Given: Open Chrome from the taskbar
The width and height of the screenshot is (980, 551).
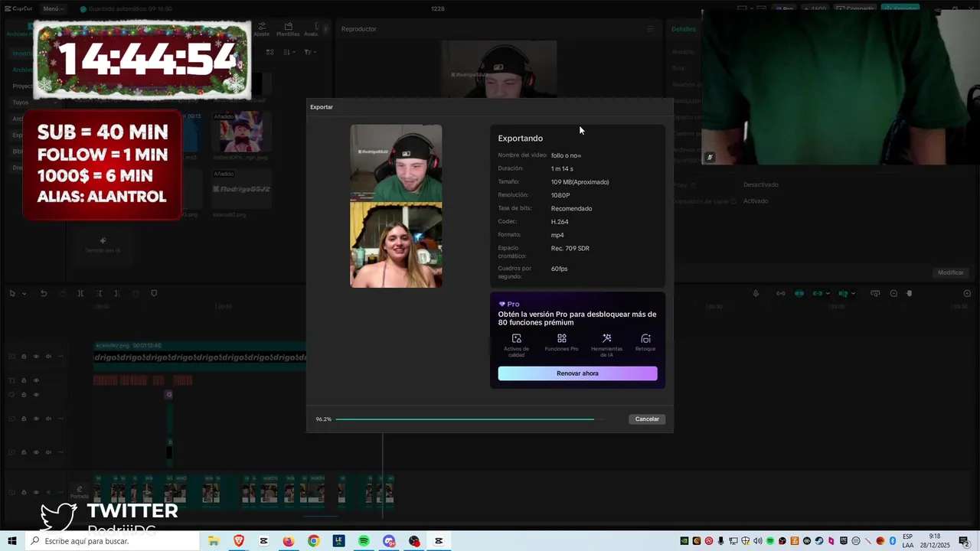Looking at the screenshot, I should [x=313, y=541].
